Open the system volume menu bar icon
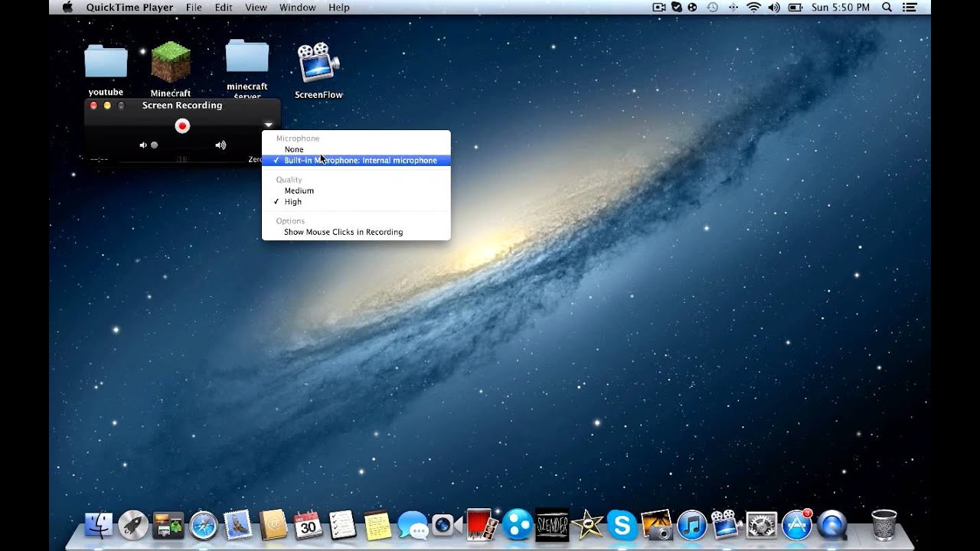Viewport: 980px width, 551px height. 774,8
